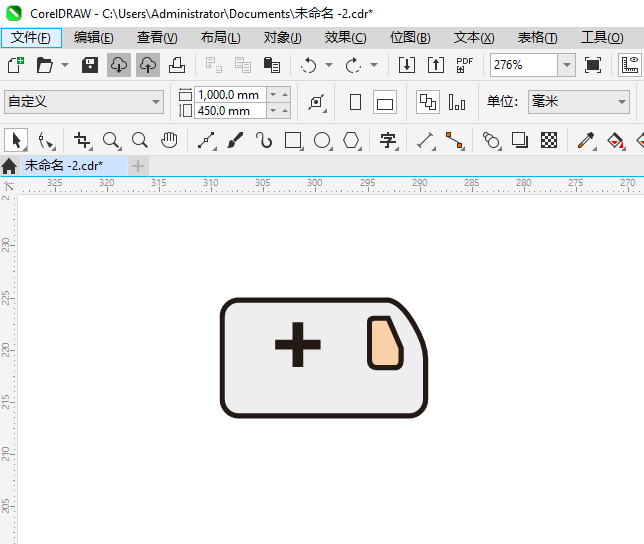Expand the zoom level dropdown arrow
This screenshot has width=644, height=544.
pyautogui.click(x=567, y=65)
